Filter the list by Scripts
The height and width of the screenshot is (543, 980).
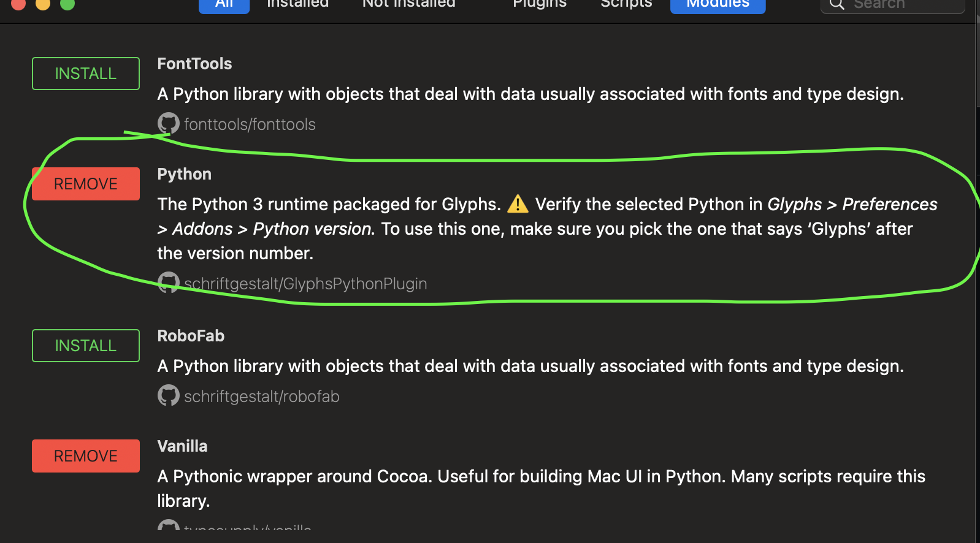point(626,5)
